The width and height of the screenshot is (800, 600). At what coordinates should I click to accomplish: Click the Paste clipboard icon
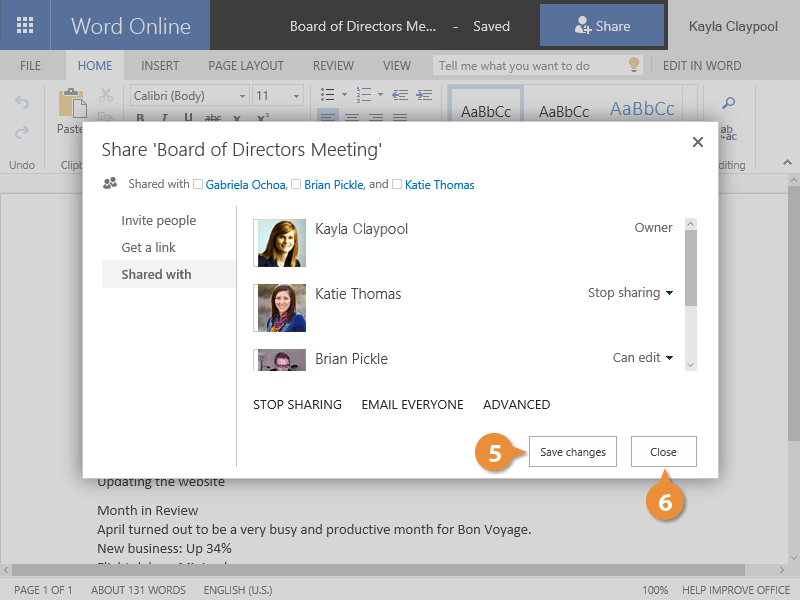coord(71,104)
